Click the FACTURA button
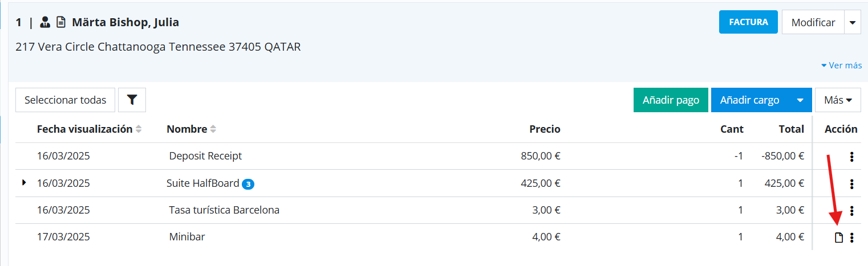The height and width of the screenshot is (266, 868). pyautogui.click(x=748, y=23)
